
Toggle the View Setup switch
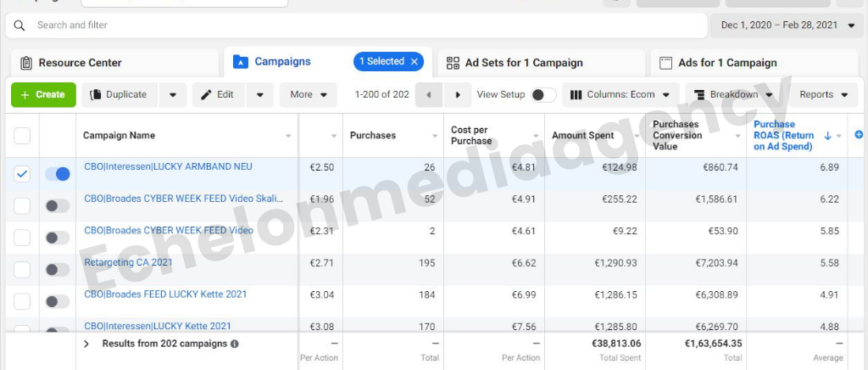click(543, 95)
